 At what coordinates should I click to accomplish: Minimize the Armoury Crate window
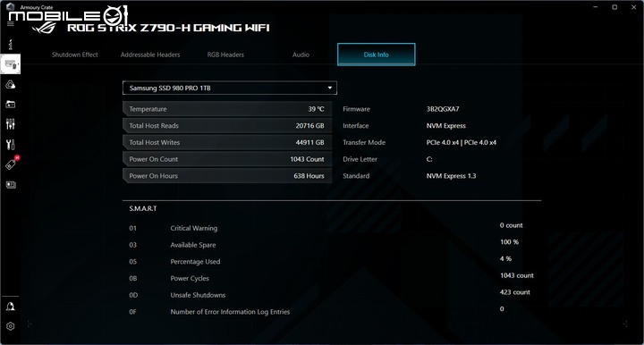click(x=595, y=7)
